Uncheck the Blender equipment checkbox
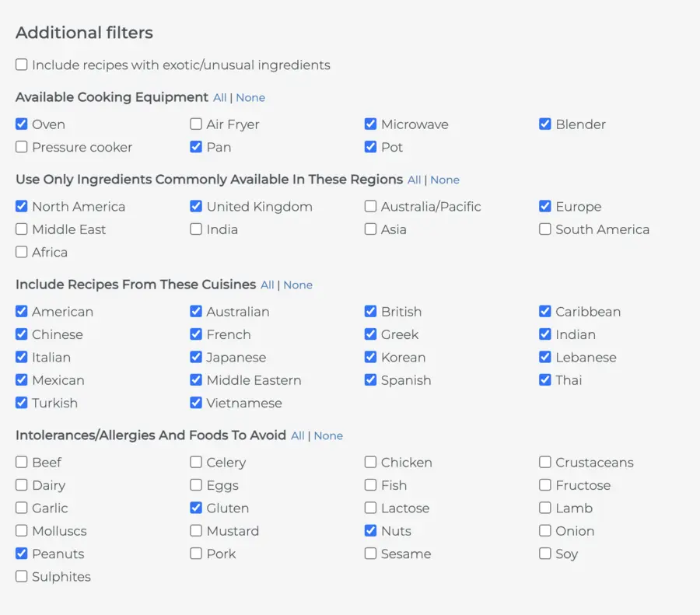Image resolution: width=700 pixels, height=615 pixels. (544, 124)
